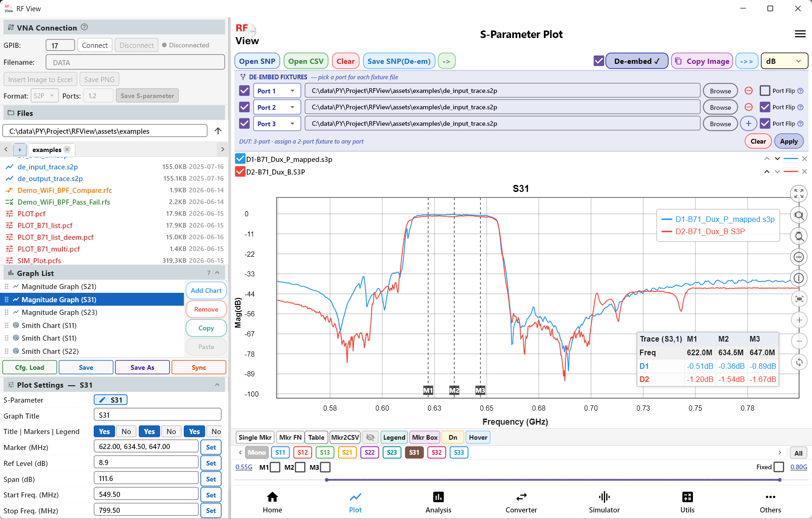The width and height of the screenshot is (812, 519).
Task: Open the Simulator page in bottom bar
Action: pos(604,502)
